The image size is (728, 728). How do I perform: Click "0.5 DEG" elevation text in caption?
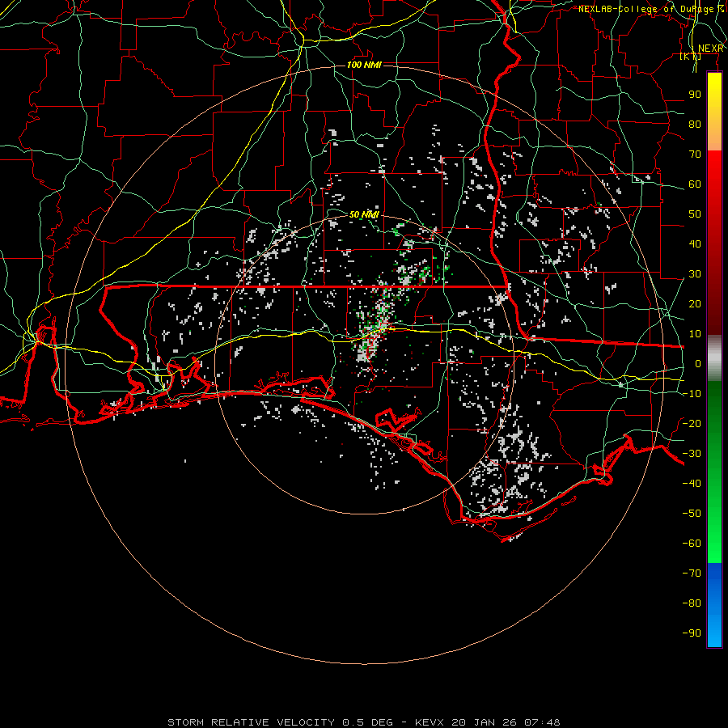point(367,722)
